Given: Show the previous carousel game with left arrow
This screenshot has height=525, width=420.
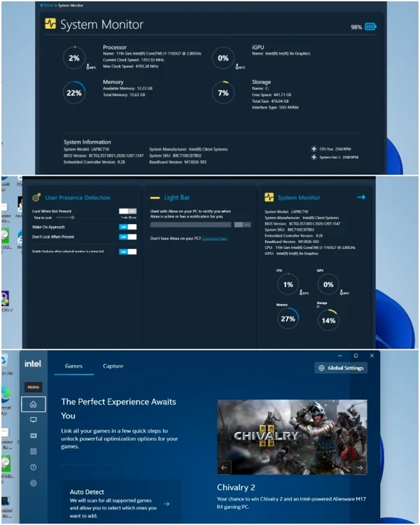Looking at the screenshot, I should point(224,468).
